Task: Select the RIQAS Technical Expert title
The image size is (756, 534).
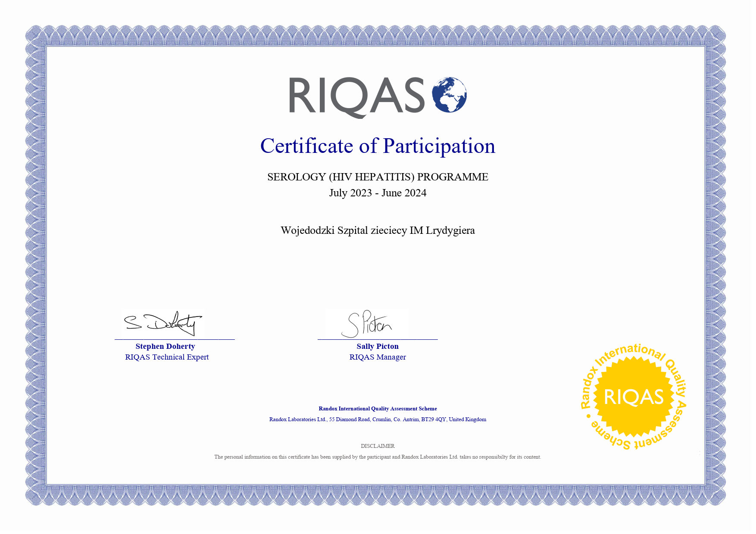Action: (x=167, y=357)
